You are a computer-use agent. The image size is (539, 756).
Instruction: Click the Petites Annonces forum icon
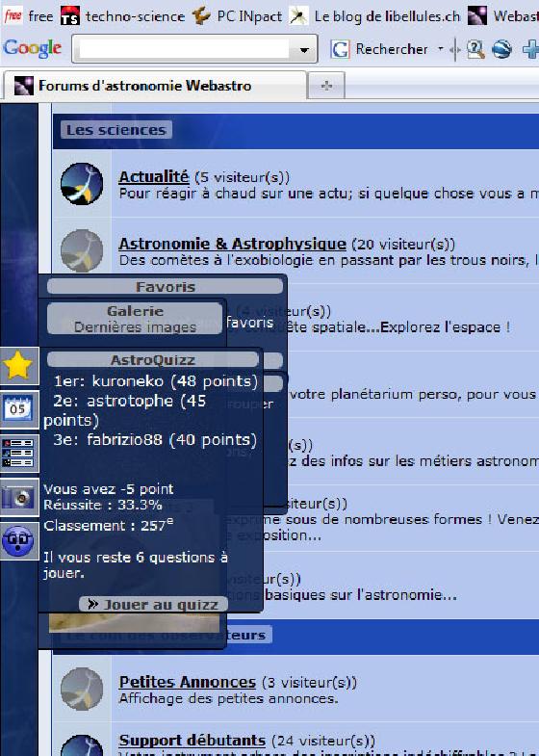point(82,689)
